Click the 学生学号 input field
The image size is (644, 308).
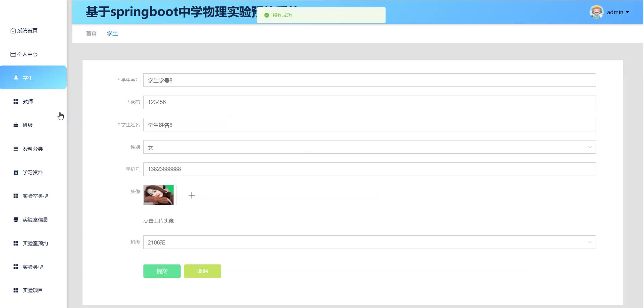pos(370,80)
